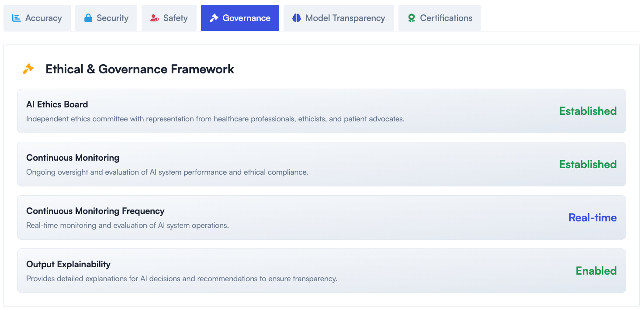This screenshot has height=310, width=644.
Task: Click the Output Explainability card title
Action: pyautogui.click(x=68, y=264)
